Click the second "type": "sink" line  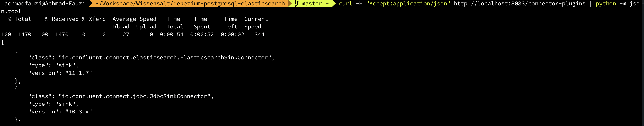coord(53,104)
